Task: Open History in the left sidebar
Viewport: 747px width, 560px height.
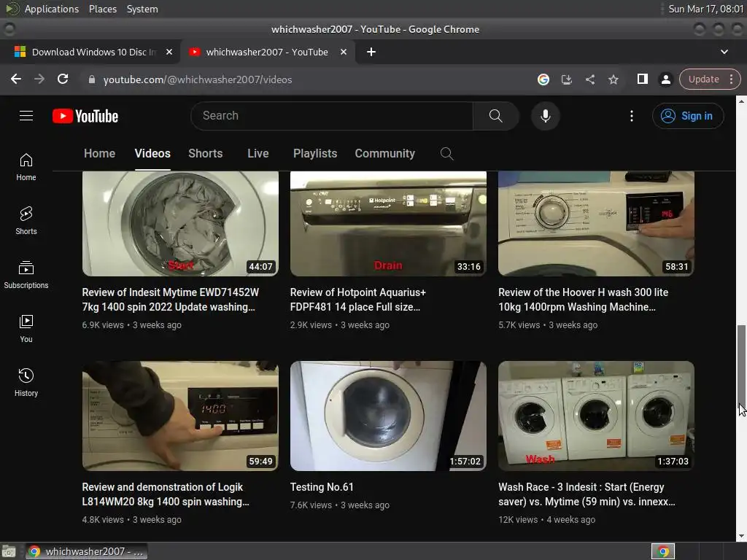Action: coord(26,382)
